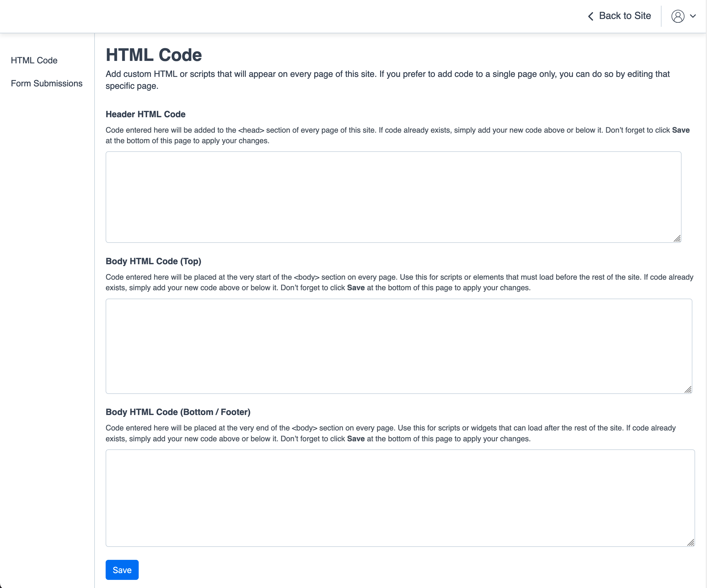Click into the Bottom / Footer code textarea
The width and height of the screenshot is (707, 588).
(x=400, y=498)
